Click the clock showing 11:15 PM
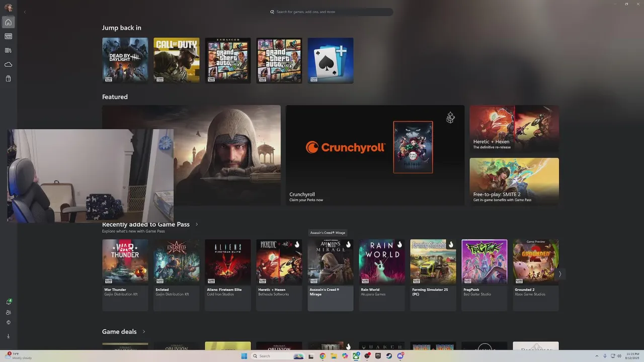 [632, 356]
